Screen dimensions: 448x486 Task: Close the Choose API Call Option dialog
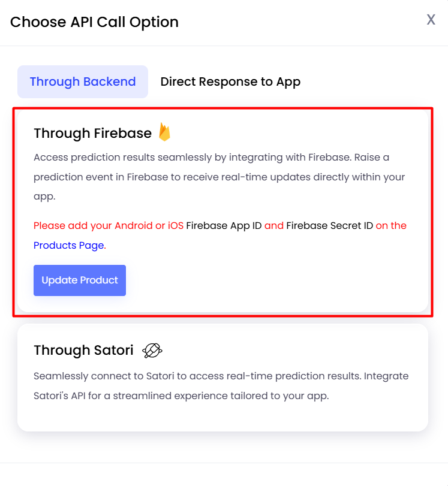click(x=431, y=20)
